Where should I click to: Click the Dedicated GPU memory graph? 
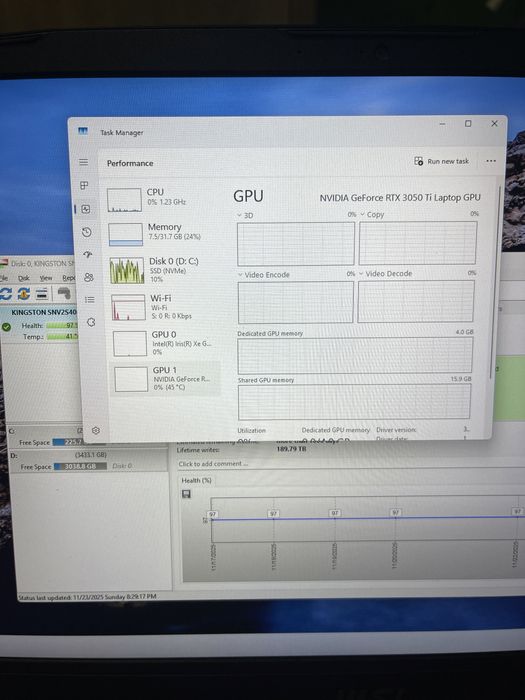tap(355, 355)
